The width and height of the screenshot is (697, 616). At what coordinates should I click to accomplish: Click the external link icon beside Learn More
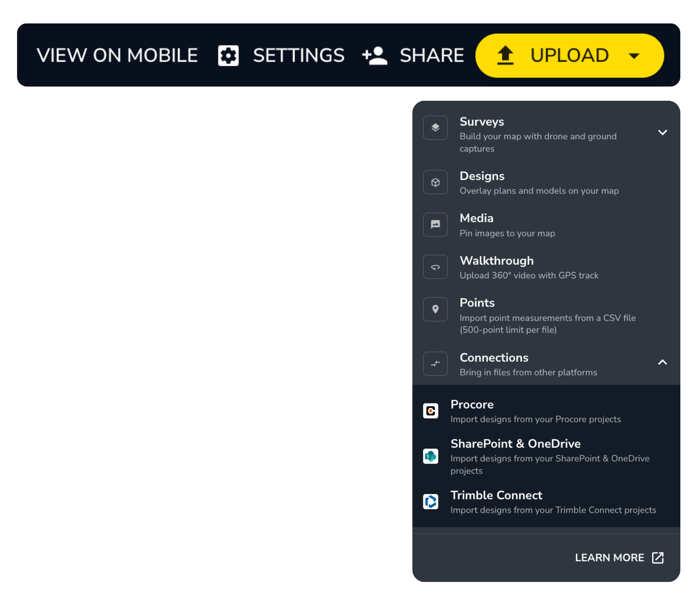pyautogui.click(x=658, y=557)
